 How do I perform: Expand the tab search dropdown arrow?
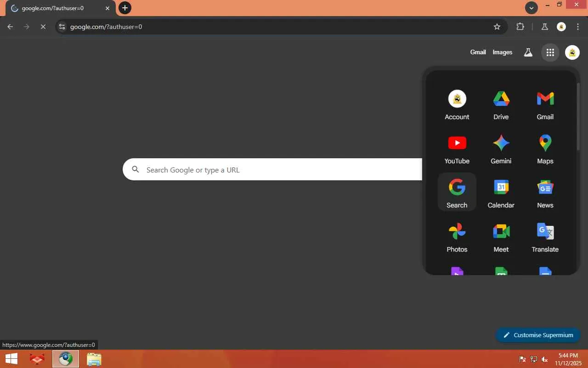531,8
